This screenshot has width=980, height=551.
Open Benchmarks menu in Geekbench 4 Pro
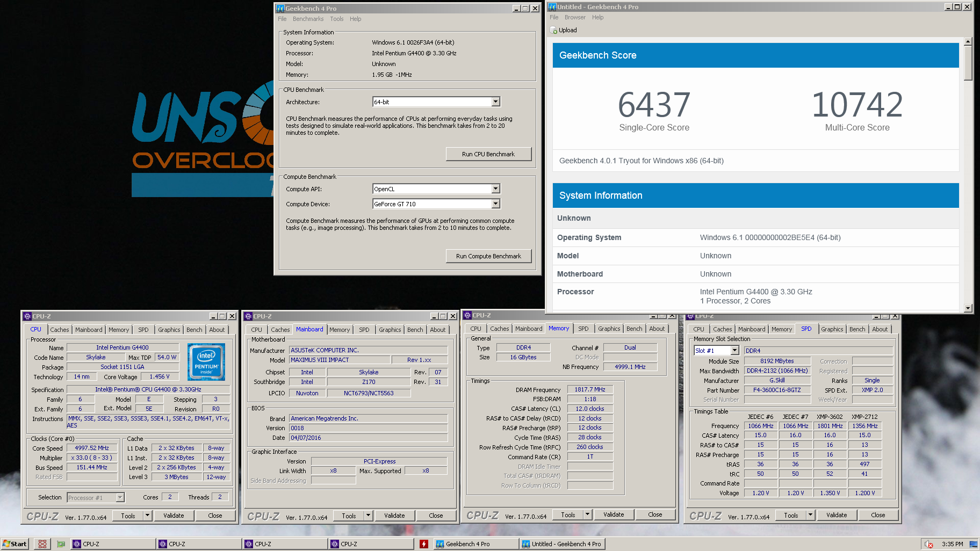click(308, 19)
